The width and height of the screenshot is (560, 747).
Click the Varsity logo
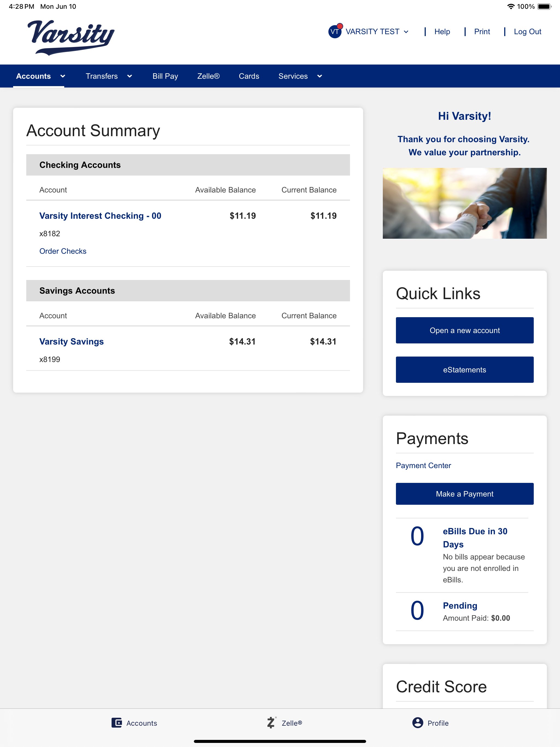(71, 37)
